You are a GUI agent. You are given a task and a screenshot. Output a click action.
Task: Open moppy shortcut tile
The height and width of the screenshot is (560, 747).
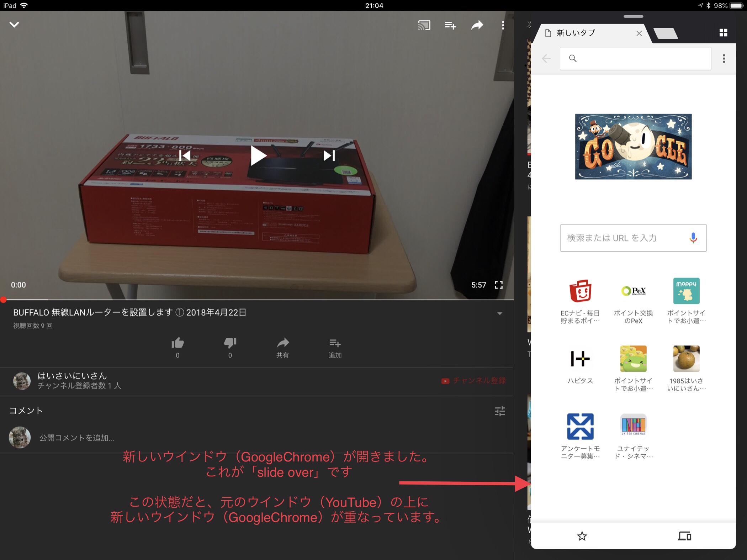click(686, 301)
